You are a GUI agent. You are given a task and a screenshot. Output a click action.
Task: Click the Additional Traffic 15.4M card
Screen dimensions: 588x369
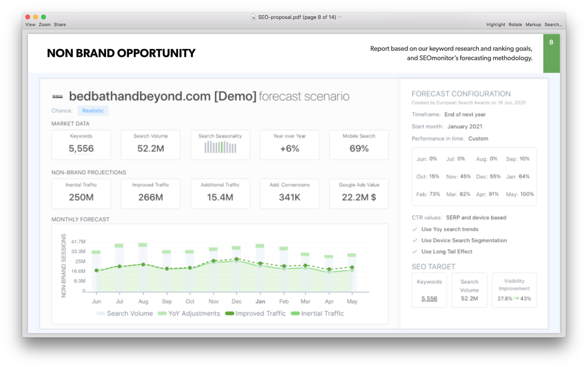pos(220,194)
